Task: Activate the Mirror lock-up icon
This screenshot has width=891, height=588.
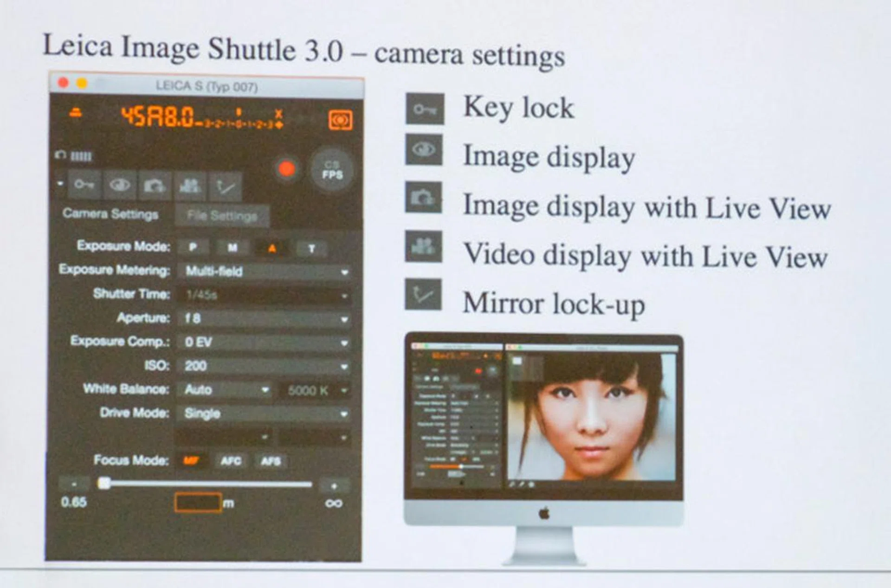Action: 225,186
